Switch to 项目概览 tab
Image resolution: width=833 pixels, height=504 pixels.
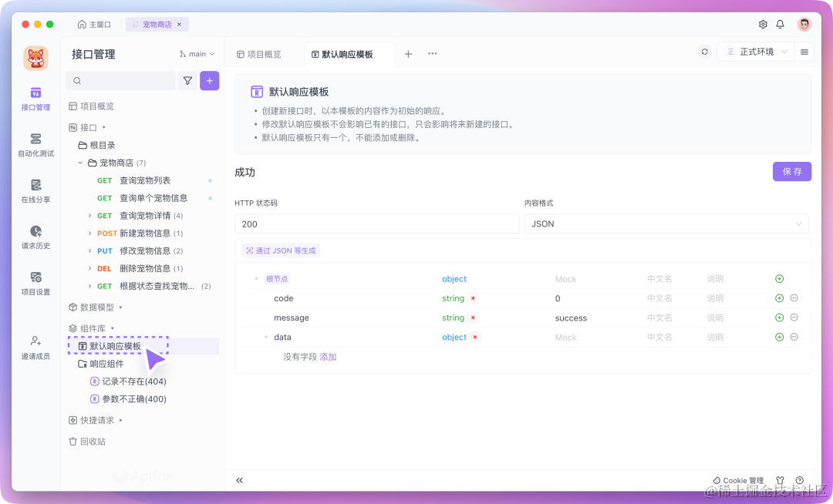(x=259, y=54)
